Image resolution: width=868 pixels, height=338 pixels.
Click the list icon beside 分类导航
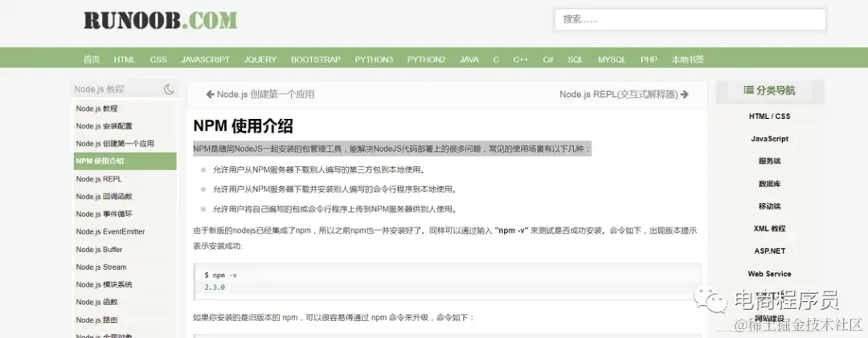click(748, 90)
